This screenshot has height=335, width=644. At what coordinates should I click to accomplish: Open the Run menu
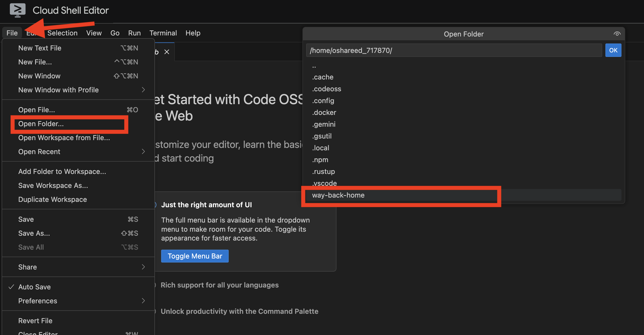pyautogui.click(x=134, y=33)
